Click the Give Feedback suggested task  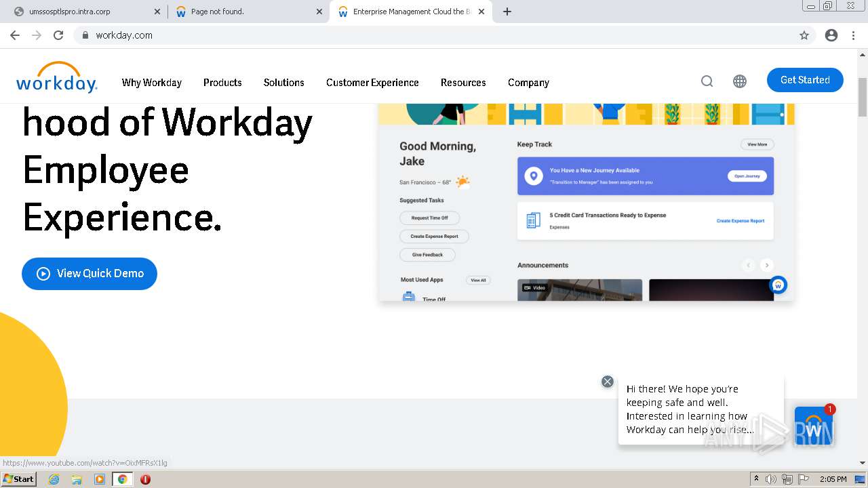(x=427, y=255)
